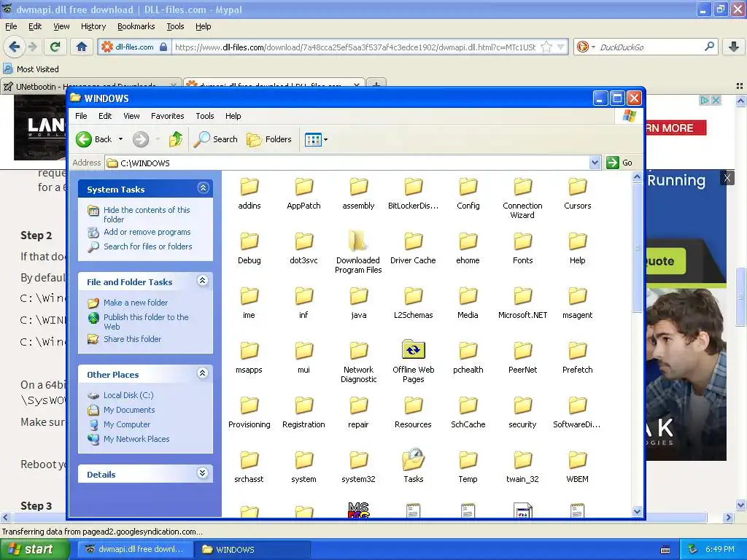The image size is (747, 560).
Task: Open Search in the WINDOWS explorer toolbar
Action: tap(216, 139)
